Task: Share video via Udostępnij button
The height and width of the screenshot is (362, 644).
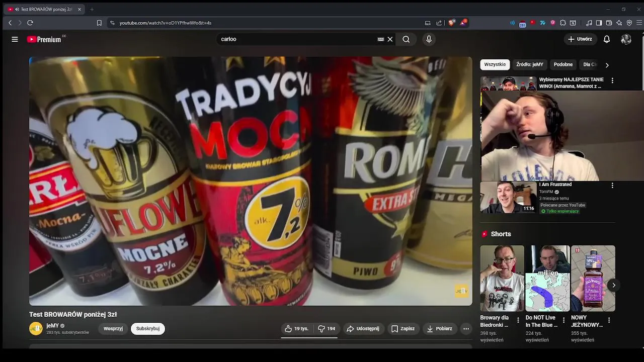Action: 363,329
